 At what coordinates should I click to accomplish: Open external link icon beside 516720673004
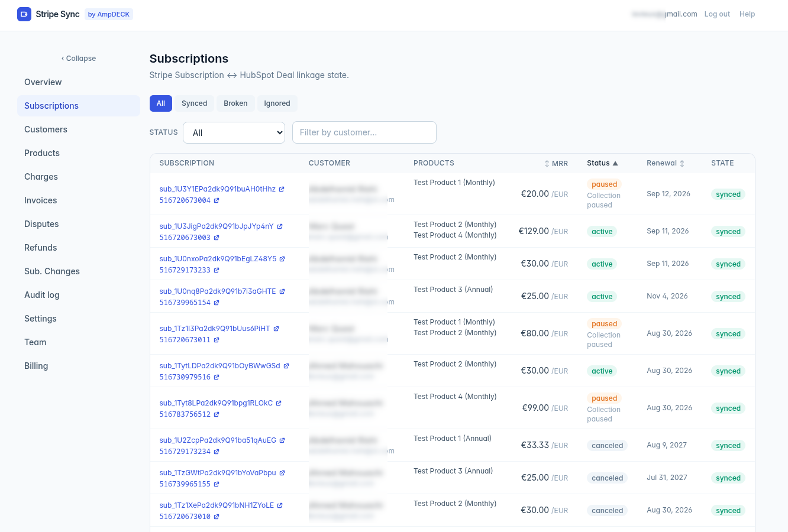pyautogui.click(x=217, y=200)
